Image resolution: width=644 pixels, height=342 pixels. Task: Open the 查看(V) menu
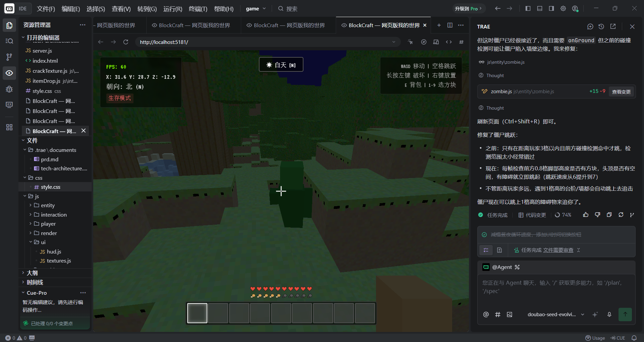(121, 9)
